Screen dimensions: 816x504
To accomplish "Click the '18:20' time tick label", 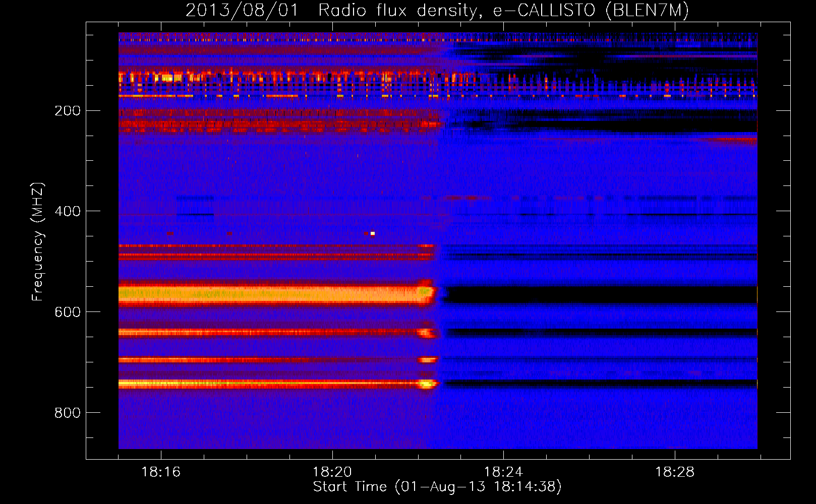I will (332, 472).
